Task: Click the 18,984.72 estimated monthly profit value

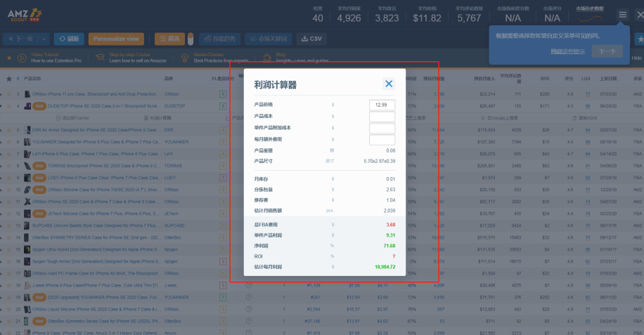Action: pyautogui.click(x=385, y=267)
